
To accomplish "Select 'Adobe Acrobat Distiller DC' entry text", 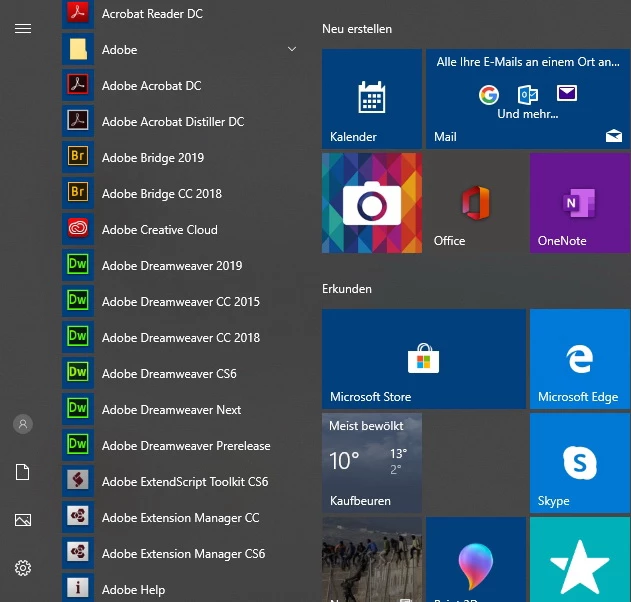I will coord(173,122).
